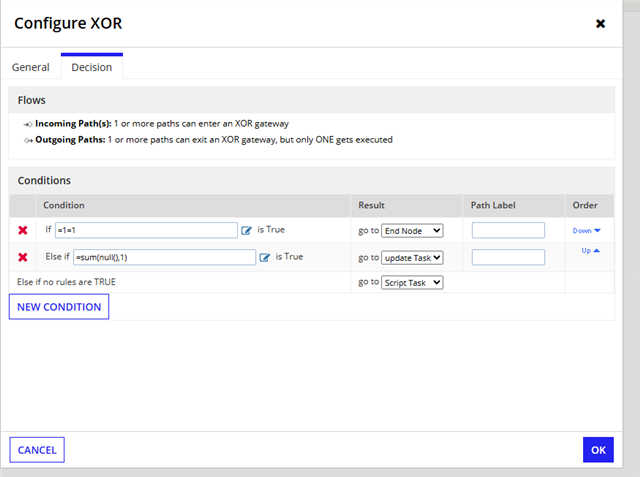Click the first row Path Label field

pyautogui.click(x=508, y=230)
